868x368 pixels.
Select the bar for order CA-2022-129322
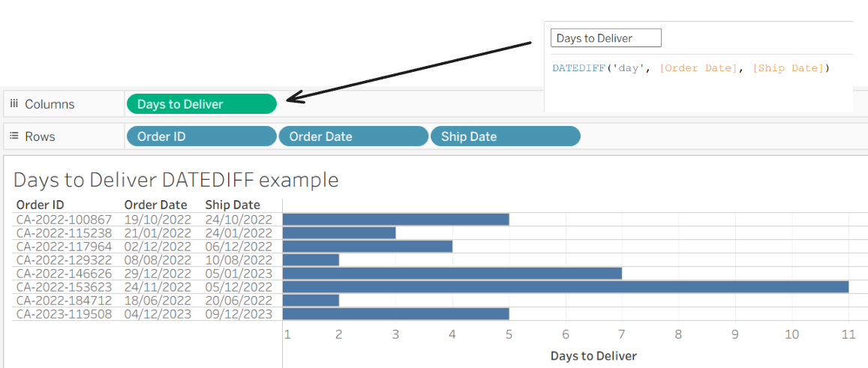(311, 260)
